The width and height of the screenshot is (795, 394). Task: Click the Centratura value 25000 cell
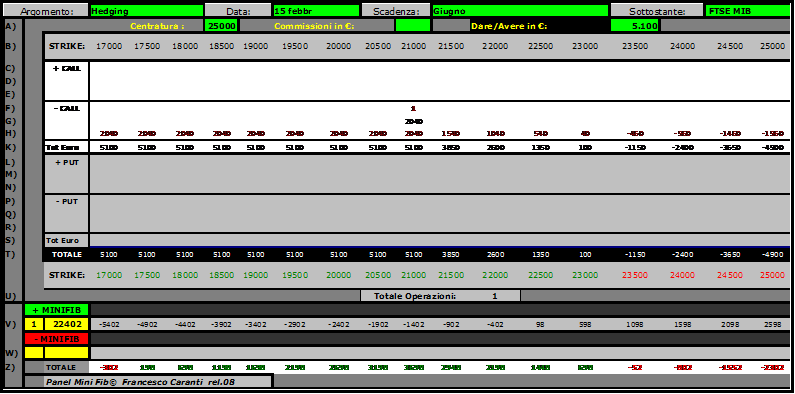[221, 25]
